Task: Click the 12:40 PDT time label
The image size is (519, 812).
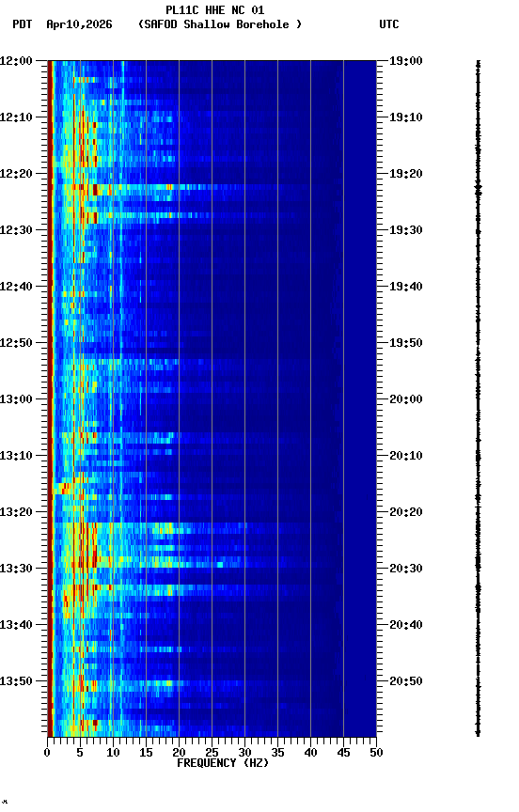Action: click(16, 287)
